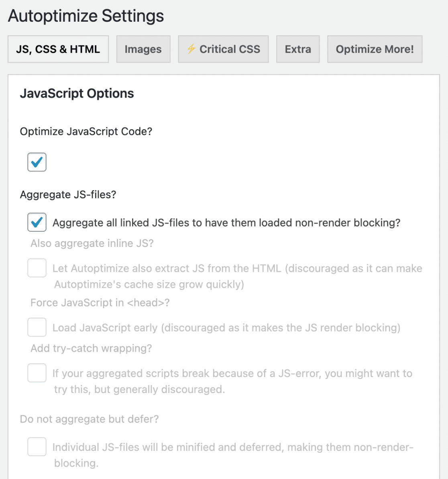Click the 'Load JavaScript early' description text

point(226,328)
